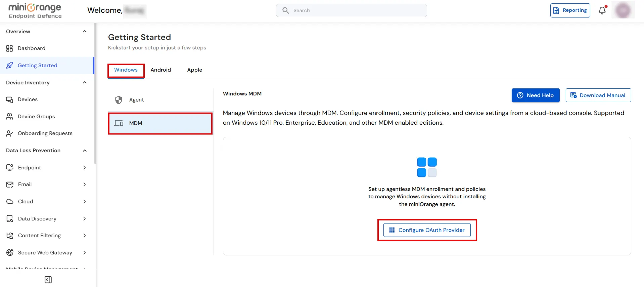Click the Getting Started rocket icon
Image resolution: width=644 pixels, height=287 pixels.
coord(9,65)
